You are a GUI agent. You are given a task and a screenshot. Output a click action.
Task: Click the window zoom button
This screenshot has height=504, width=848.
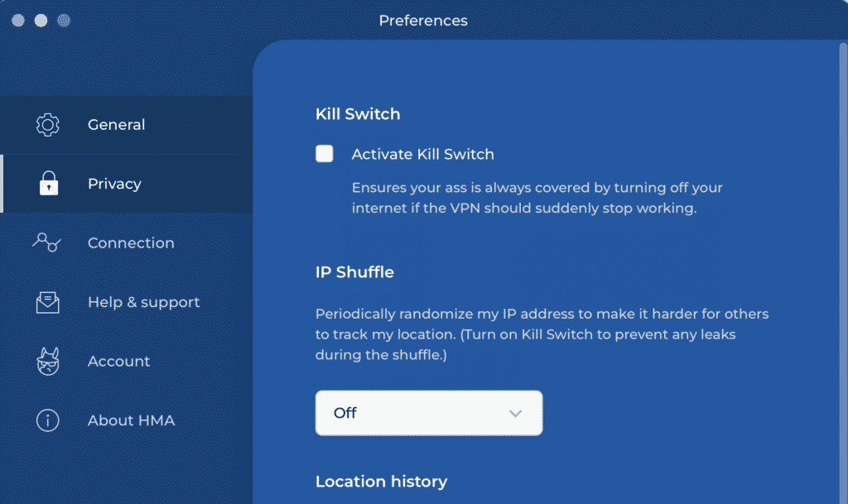pyautogui.click(x=64, y=21)
